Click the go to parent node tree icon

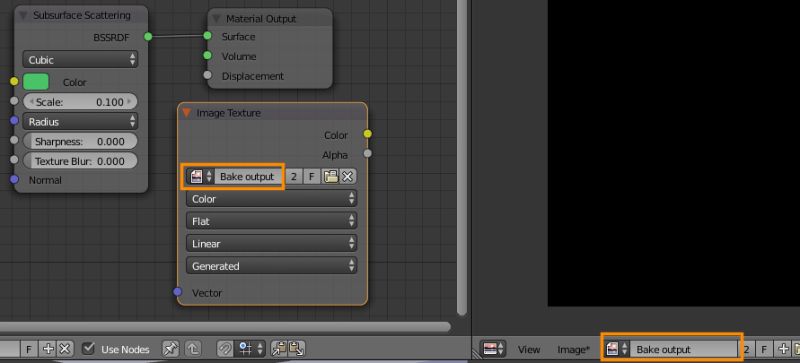[x=193, y=349]
